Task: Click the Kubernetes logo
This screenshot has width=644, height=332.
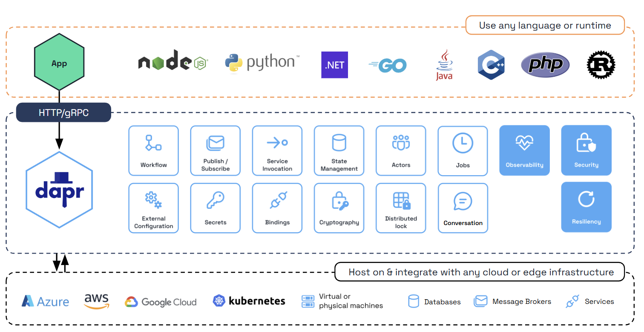Action: (249, 301)
